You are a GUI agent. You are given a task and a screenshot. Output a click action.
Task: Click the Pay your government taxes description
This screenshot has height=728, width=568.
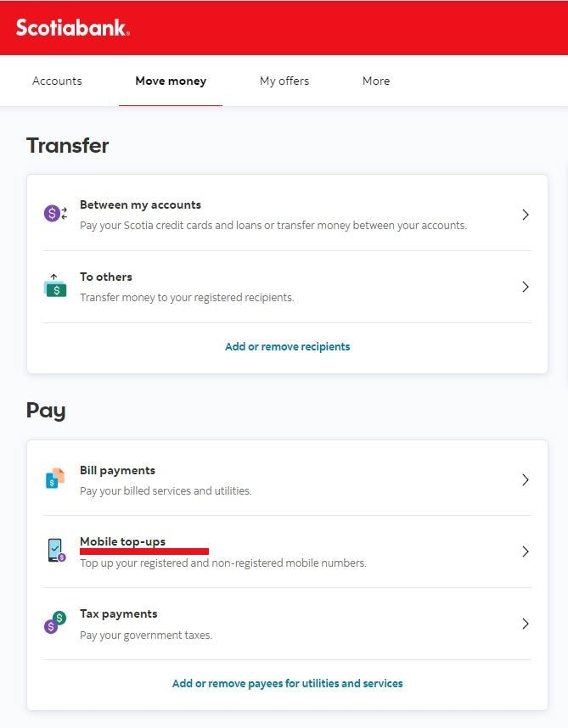[146, 635]
